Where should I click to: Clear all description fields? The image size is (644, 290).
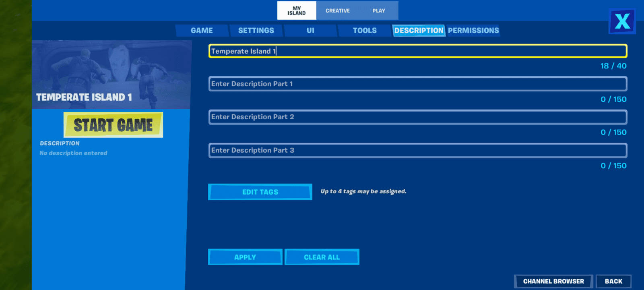click(322, 257)
